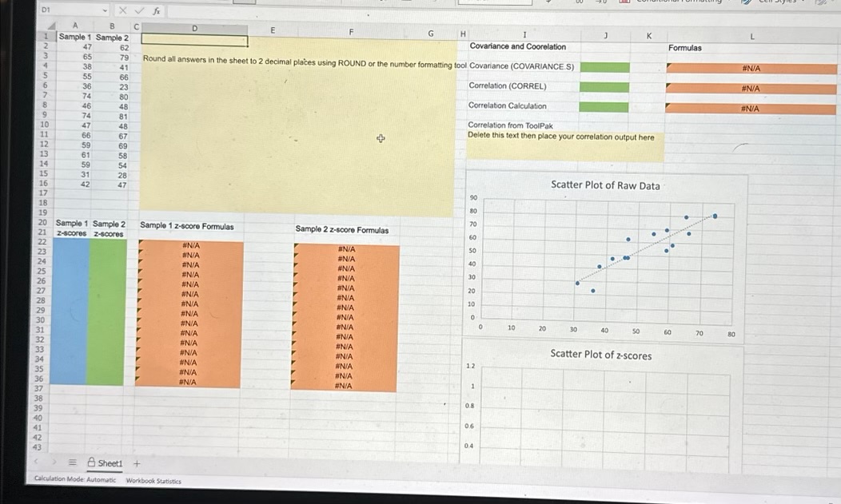Click the Name Box showing D1
The width and height of the screenshot is (841, 504).
coord(70,10)
